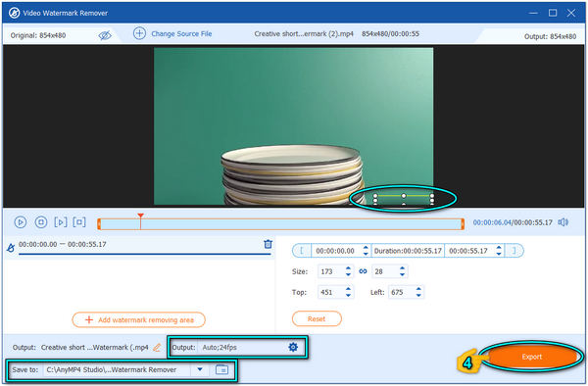Screen dimensions: 588x386
Task: Browse output folder with folder icon
Action: 222,369
